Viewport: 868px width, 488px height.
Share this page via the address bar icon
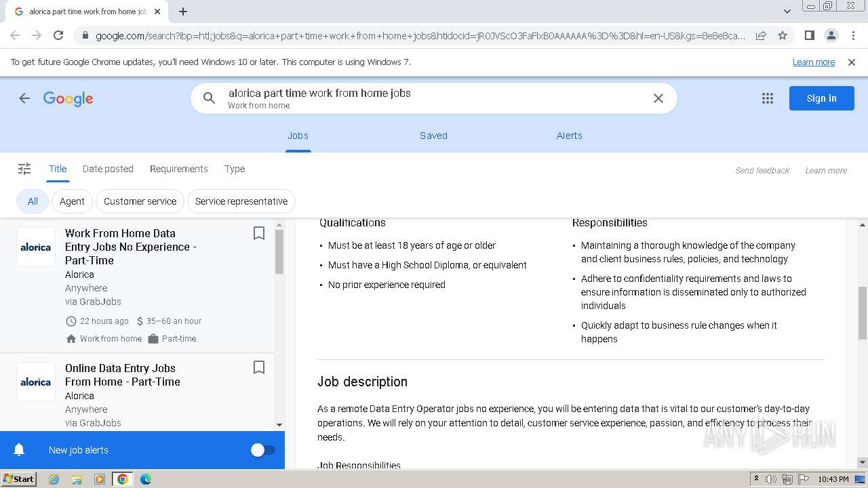point(761,35)
